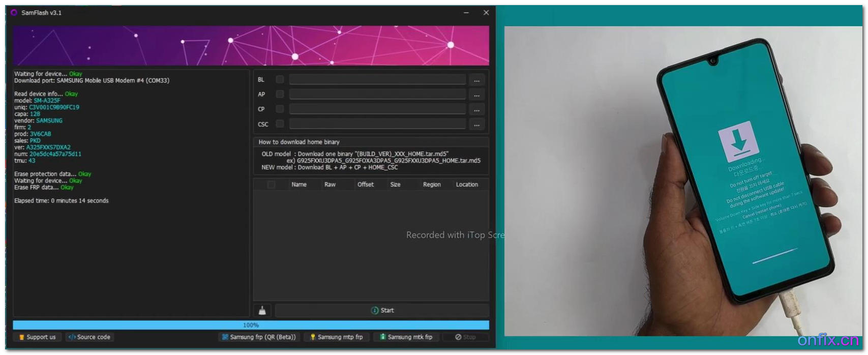Toggle the CSC file checkbox
Viewport: 868px width, 355px height.
tap(280, 124)
